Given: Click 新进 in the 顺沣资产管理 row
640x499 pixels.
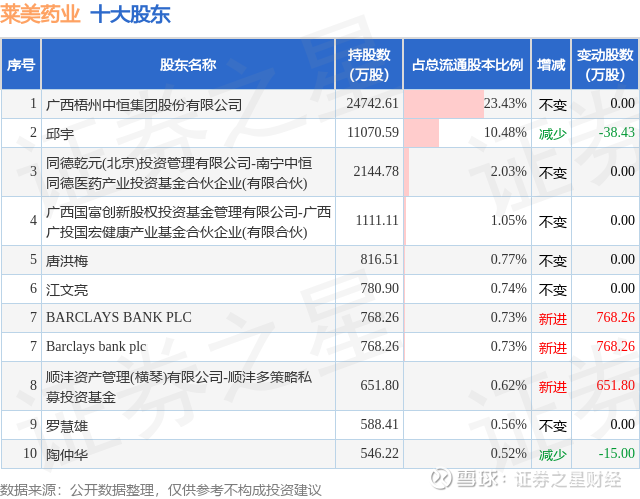Looking at the screenshot, I should 553,387.
